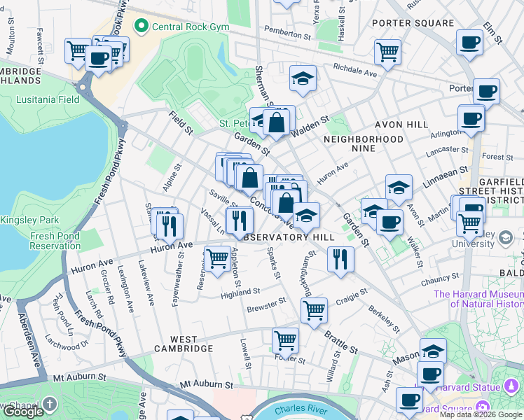
Task: Select the Field St street label
Action: (x=181, y=123)
